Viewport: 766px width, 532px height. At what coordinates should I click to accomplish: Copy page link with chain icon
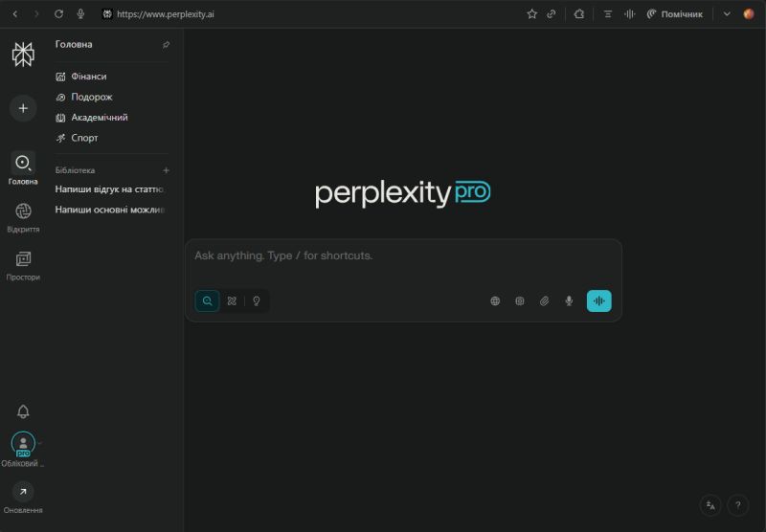click(x=552, y=14)
